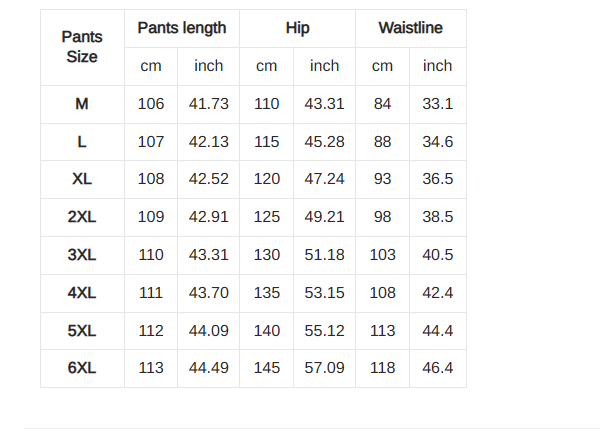
Task: Select the 3XL size row label
Action: pyautogui.click(x=82, y=255)
